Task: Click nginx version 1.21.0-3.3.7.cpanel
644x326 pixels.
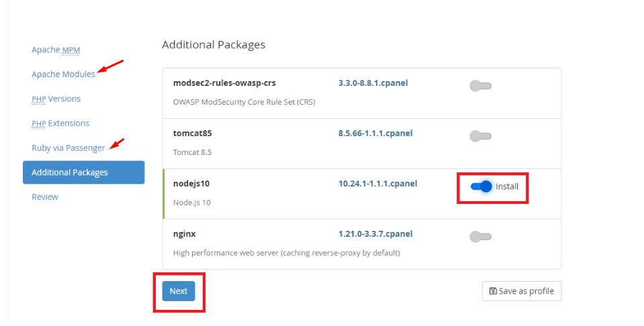Action: click(375, 233)
